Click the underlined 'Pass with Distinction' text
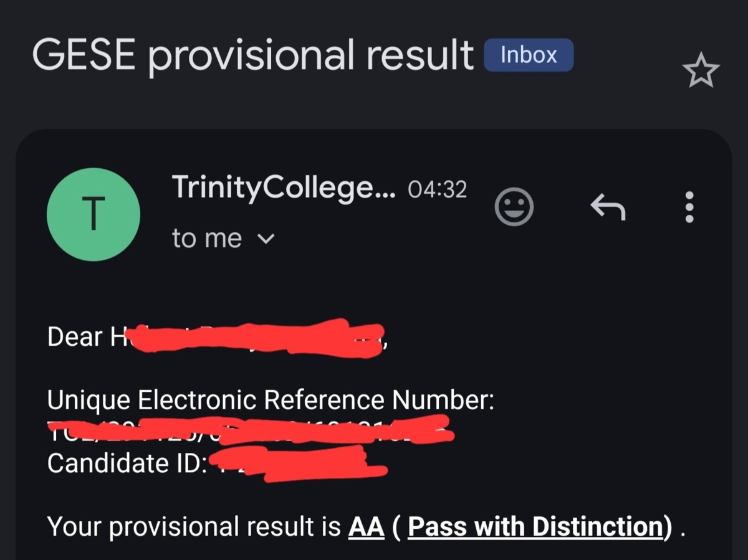 click(x=534, y=526)
